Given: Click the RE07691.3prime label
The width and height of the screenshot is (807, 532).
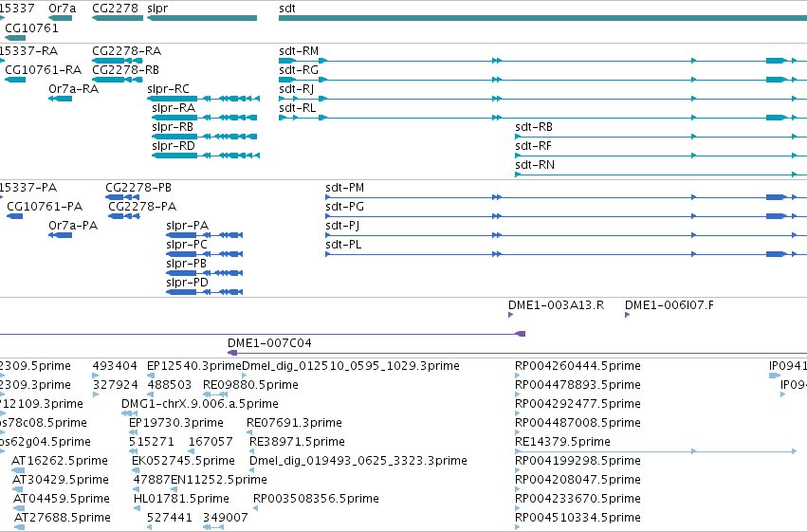Looking at the screenshot, I should (294, 423).
